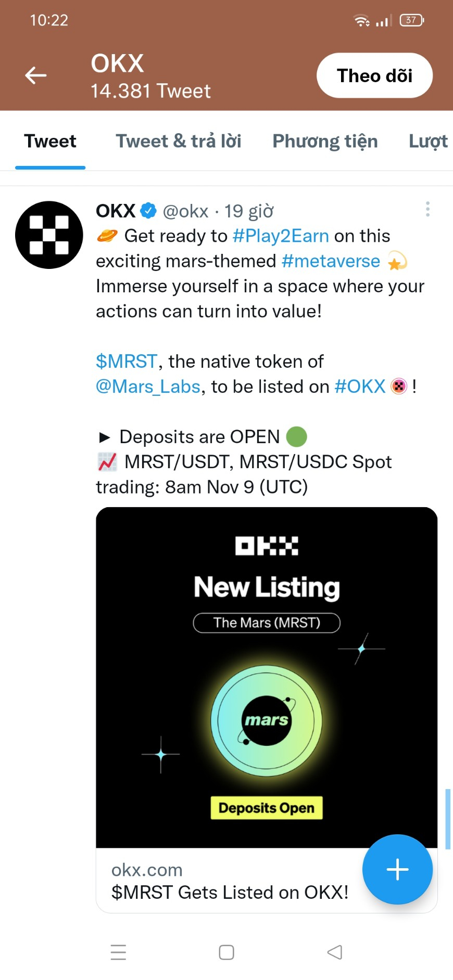Tap Android recent apps menu icon
Screen dimensions: 453x980
point(119,952)
